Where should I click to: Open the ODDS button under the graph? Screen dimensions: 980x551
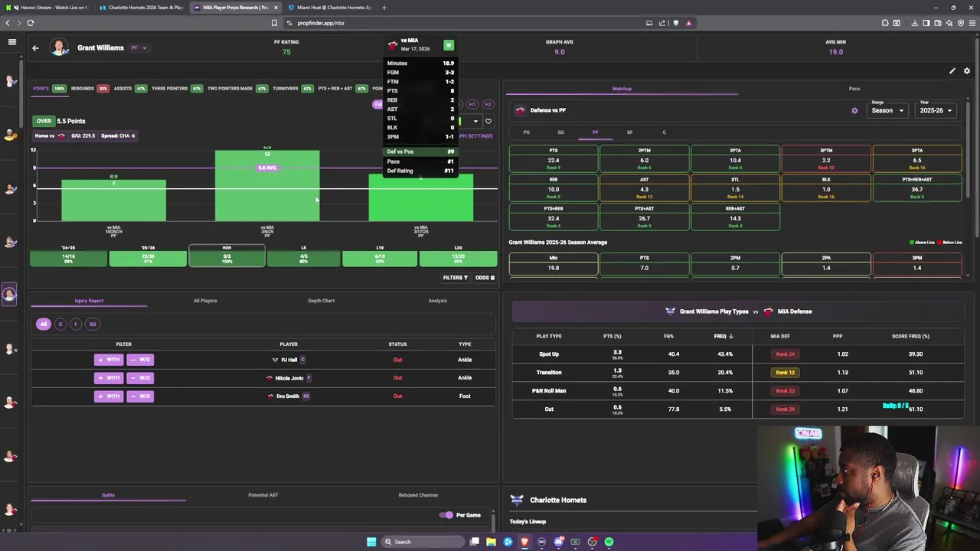[485, 278]
